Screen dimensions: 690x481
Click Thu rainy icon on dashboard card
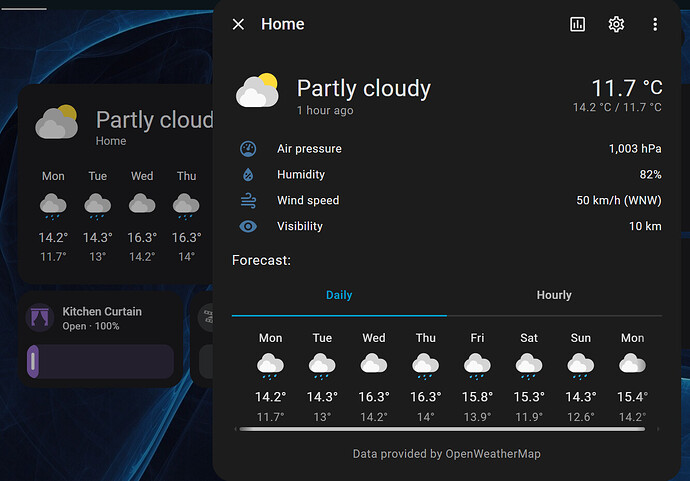click(186, 206)
